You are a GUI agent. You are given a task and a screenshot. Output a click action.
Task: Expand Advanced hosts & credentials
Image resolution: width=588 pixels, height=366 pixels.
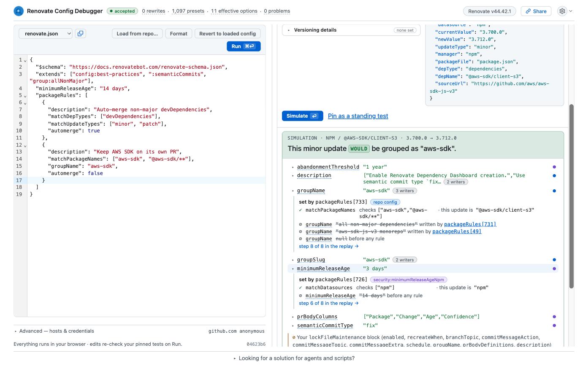pos(54,331)
